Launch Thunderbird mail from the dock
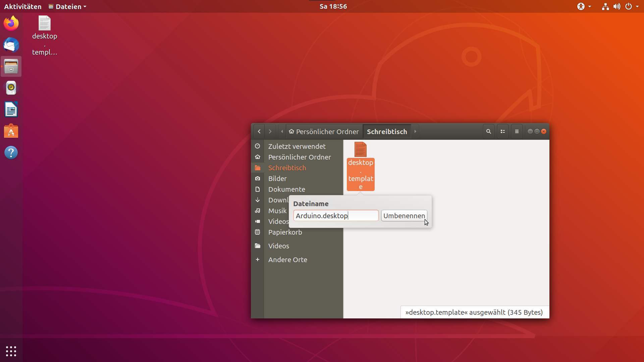The width and height of the screenshot is (644, 362). [x=11, y=45]
